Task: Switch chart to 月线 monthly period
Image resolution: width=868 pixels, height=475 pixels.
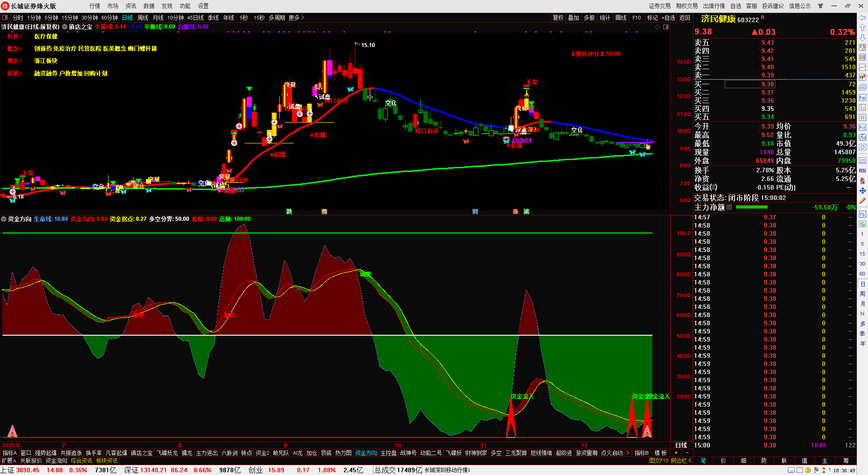Action: pos(158,18)
